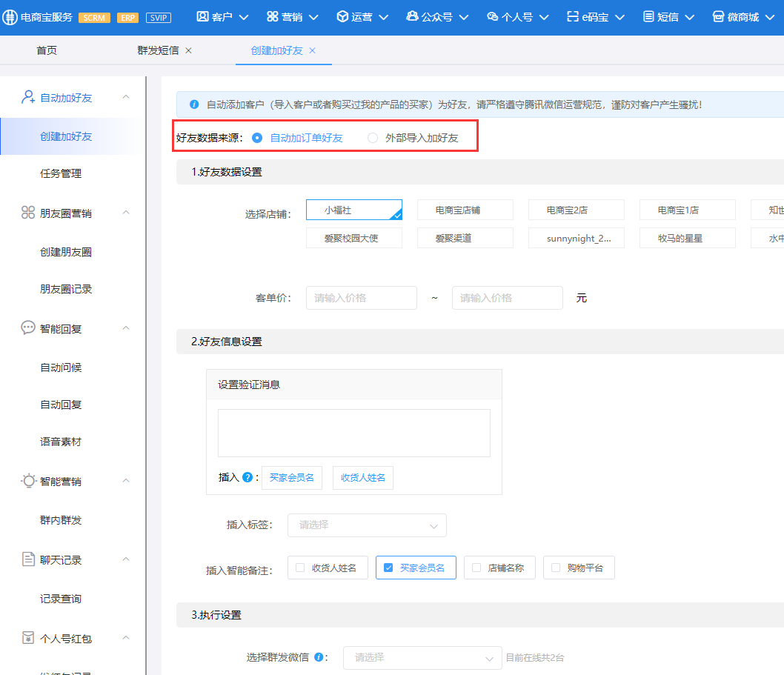
Task: Click the 聊天记录 document sidebar icon
Action: [28, 559]
